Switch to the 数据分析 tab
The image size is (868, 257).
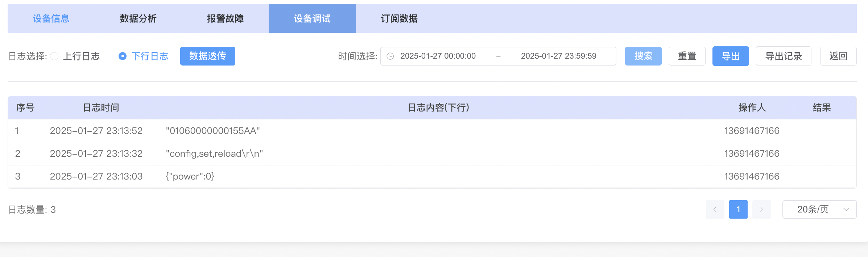click(138, 18)
